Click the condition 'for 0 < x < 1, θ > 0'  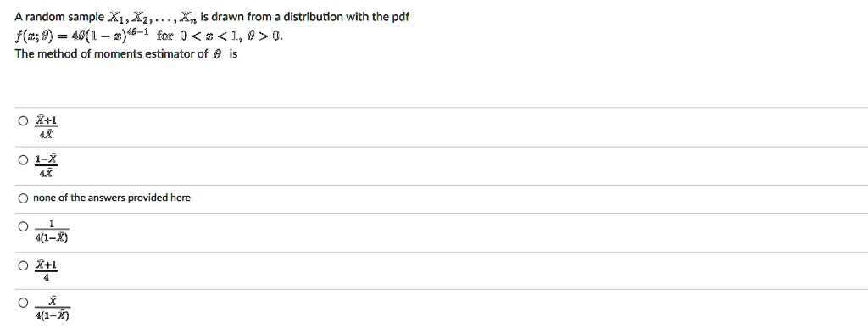[x=221, y=36]
